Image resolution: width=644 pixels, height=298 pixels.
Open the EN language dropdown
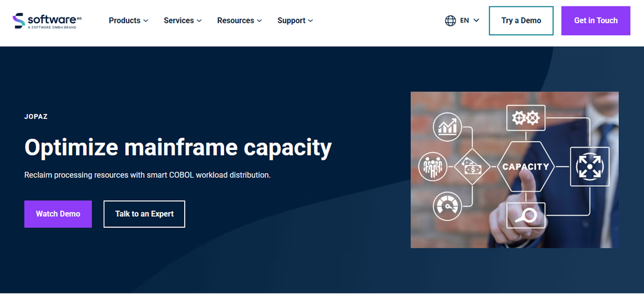pos(469,20)
